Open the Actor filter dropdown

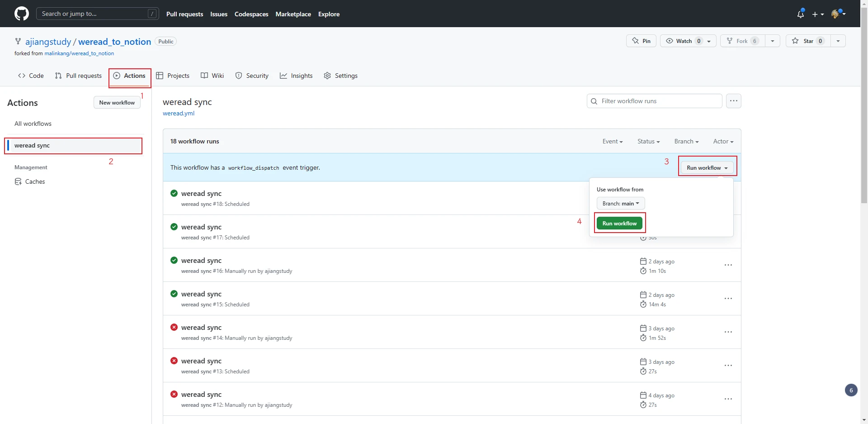click(723, 141)
